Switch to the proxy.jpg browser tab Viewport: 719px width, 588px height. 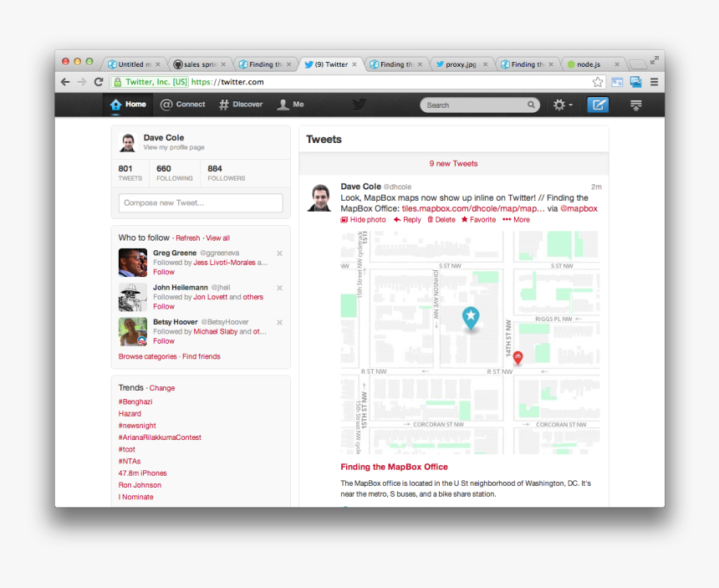point(461,64)
